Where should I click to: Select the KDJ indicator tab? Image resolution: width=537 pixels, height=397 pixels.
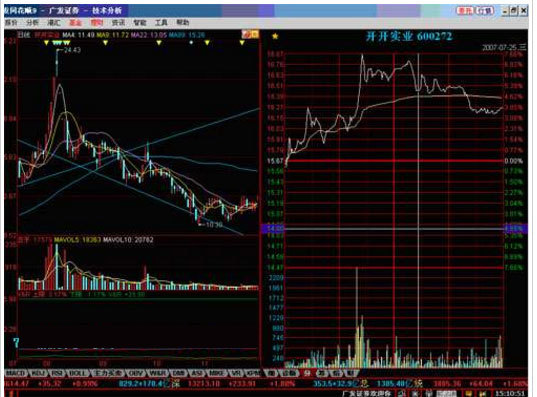(x=38, y=373)
